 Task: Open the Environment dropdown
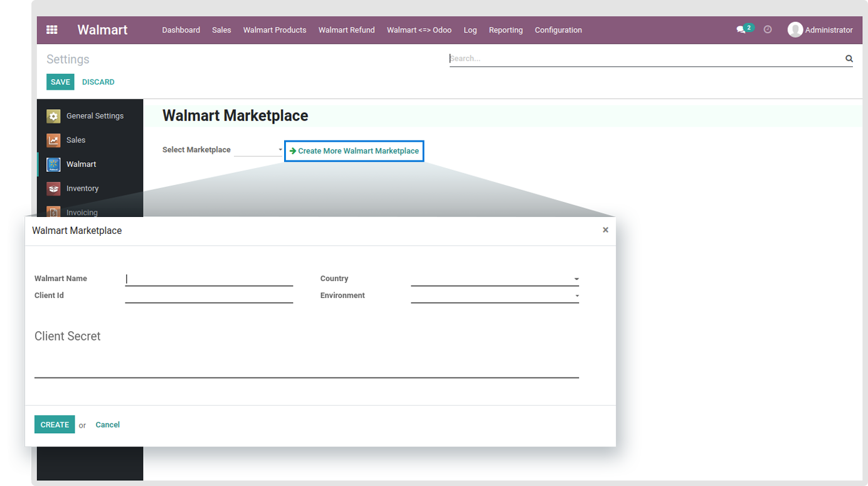[x=495, y=295]
